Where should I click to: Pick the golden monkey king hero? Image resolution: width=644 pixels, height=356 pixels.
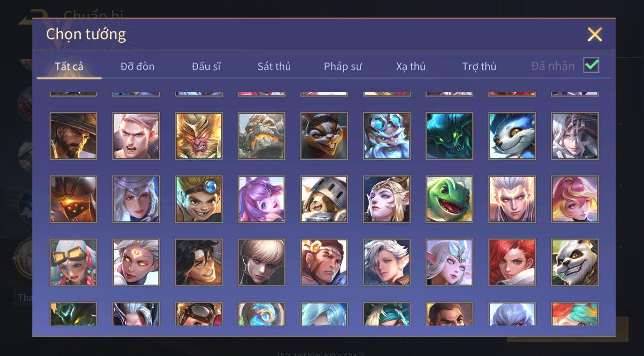coord(199,136)
